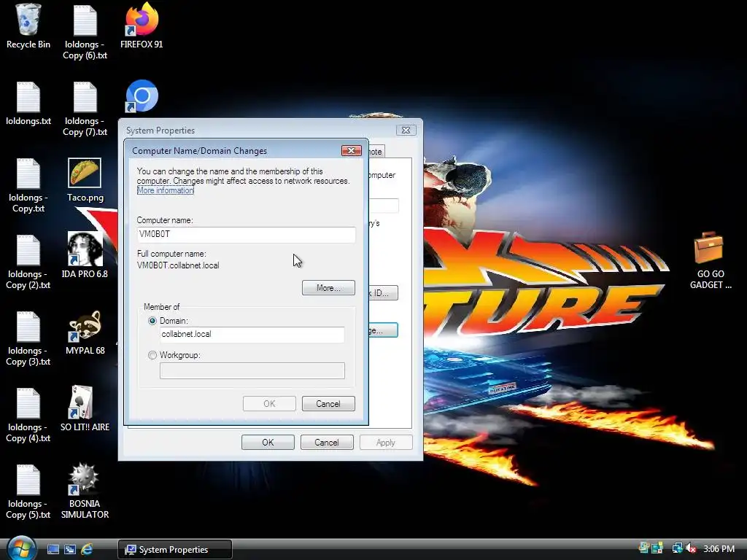Click the muted volume tray icon
Screen dimensions: 747x560
(692, 548)
